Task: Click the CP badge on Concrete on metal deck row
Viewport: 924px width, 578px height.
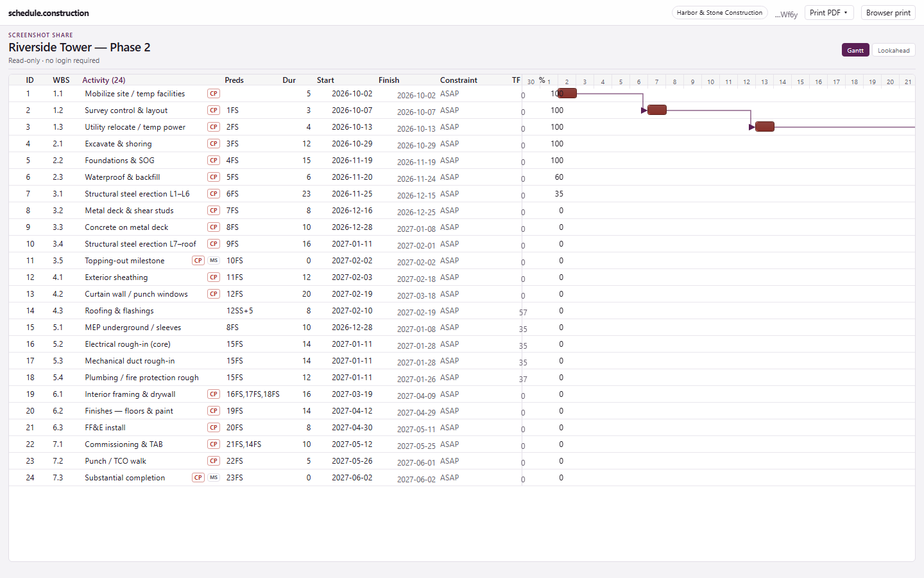Action: click(214, 227)
